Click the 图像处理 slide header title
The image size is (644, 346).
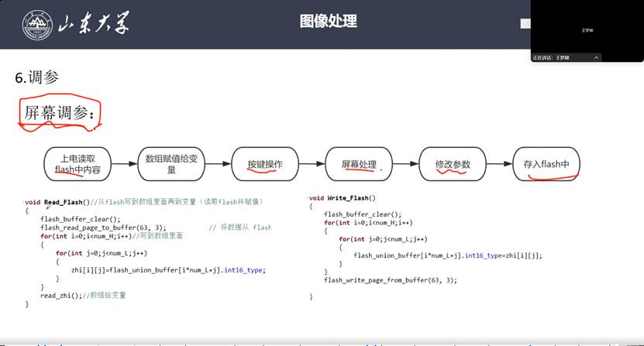[x=328, y=22]
